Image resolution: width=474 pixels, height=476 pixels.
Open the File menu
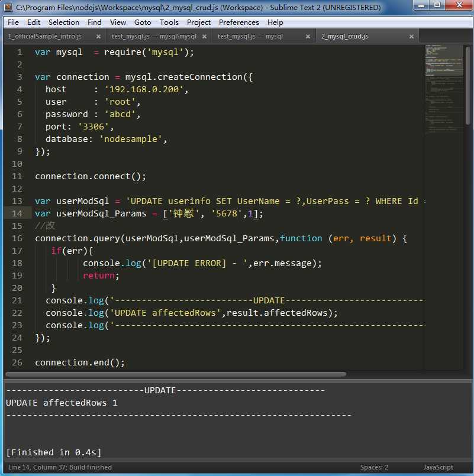click(x=13, y=22)
